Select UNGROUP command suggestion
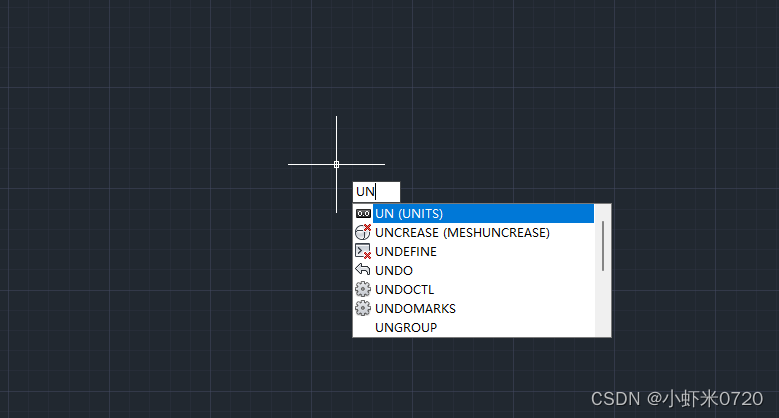The image size is (779, 418). [x=474, y=327]
